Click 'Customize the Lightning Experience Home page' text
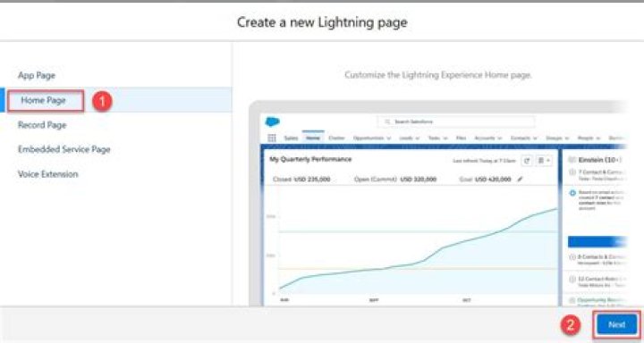The image size is (644, 343). (x=437, y=75)
